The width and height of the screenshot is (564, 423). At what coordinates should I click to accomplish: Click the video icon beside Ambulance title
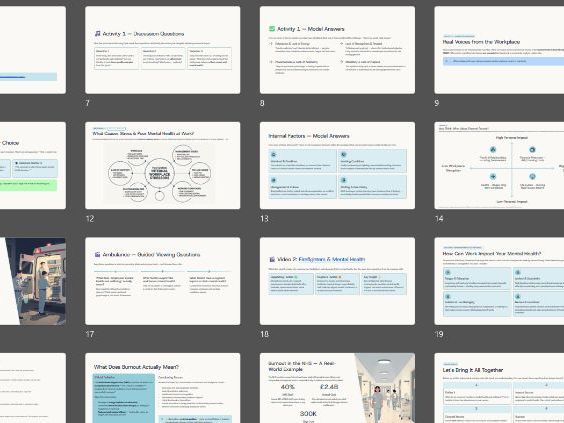97,255
